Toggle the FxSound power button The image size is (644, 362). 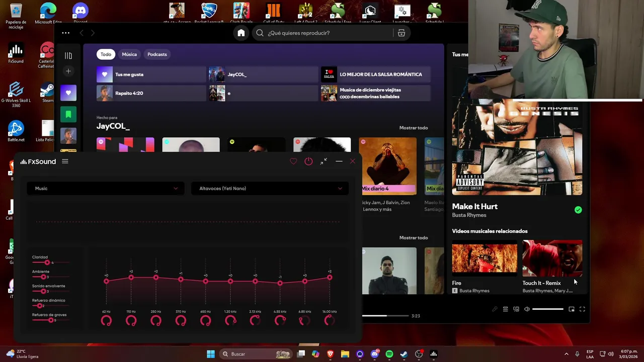click(x=308, y=161)
